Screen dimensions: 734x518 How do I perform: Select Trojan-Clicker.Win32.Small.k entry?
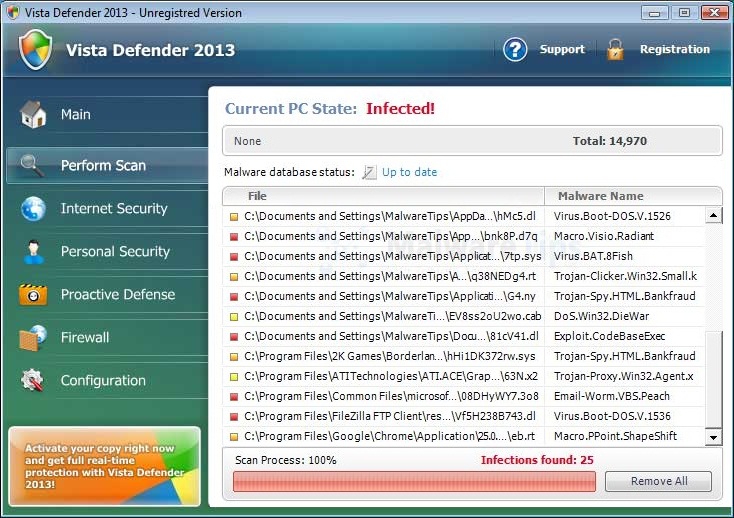point(625,276)
